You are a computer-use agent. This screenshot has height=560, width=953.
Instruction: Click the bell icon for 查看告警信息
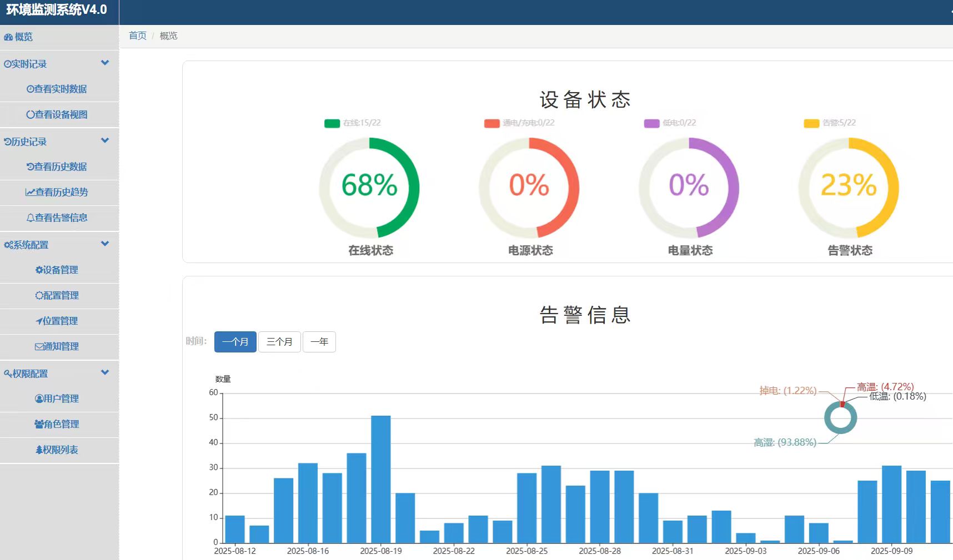(x=31, y=218)
